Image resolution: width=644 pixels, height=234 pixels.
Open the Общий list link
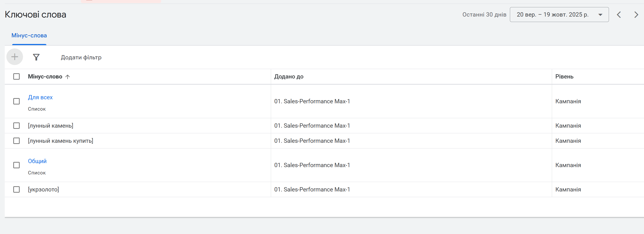click(x=37, y=161)
